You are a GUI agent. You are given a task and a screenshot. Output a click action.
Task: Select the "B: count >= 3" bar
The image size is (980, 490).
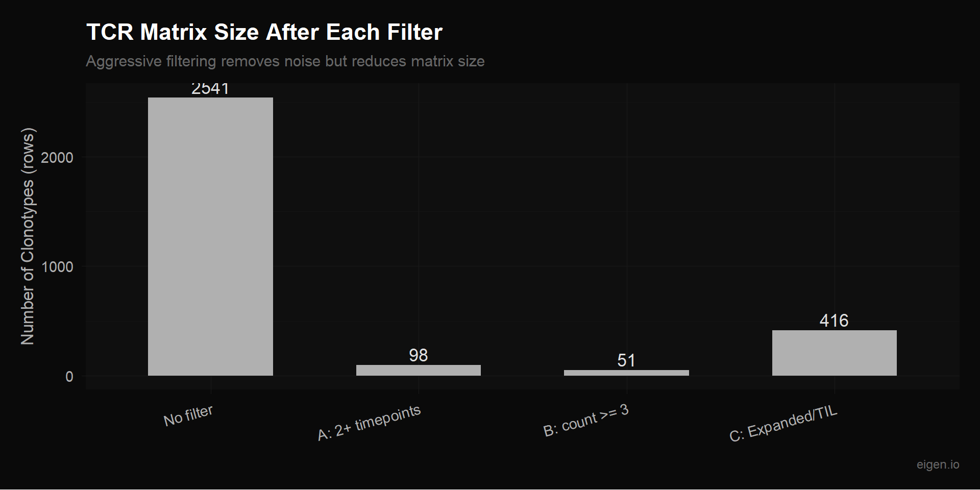tap(626, 373)
